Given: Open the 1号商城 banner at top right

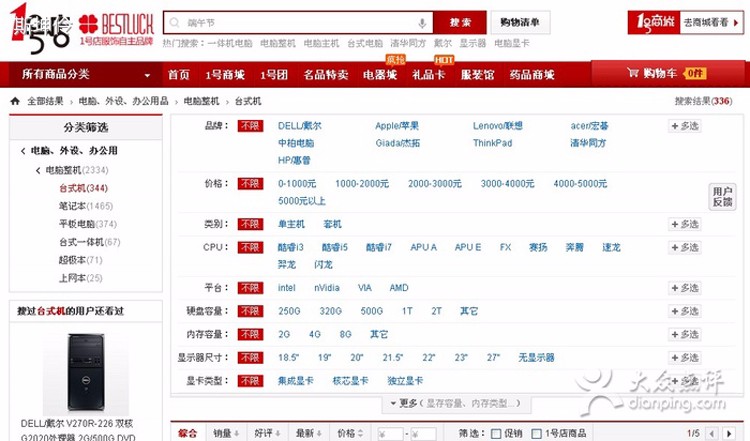Looking at the screenshot, I should 685,22.
